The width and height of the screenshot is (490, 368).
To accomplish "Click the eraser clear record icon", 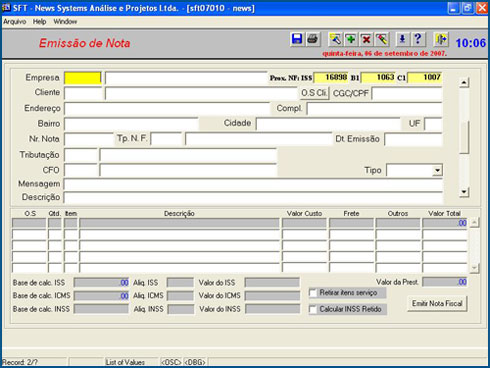I will pyautogui.click(x=382, y=39).
